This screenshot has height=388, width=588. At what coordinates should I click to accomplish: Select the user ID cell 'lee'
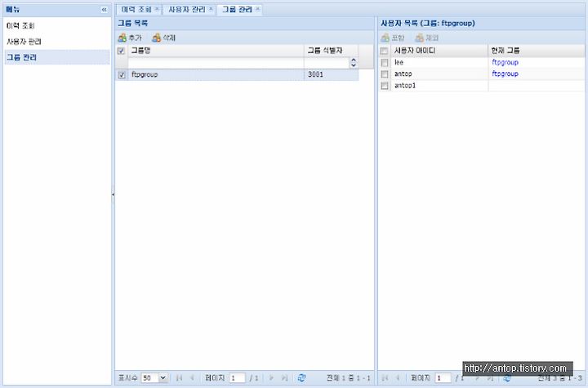pyautogui.click(x=439, y=63)
